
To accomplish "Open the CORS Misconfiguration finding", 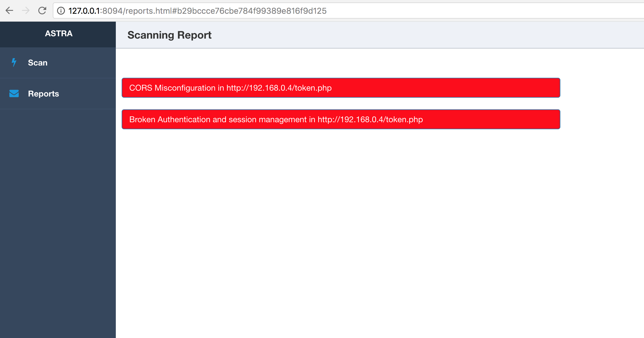I will 341,88.
